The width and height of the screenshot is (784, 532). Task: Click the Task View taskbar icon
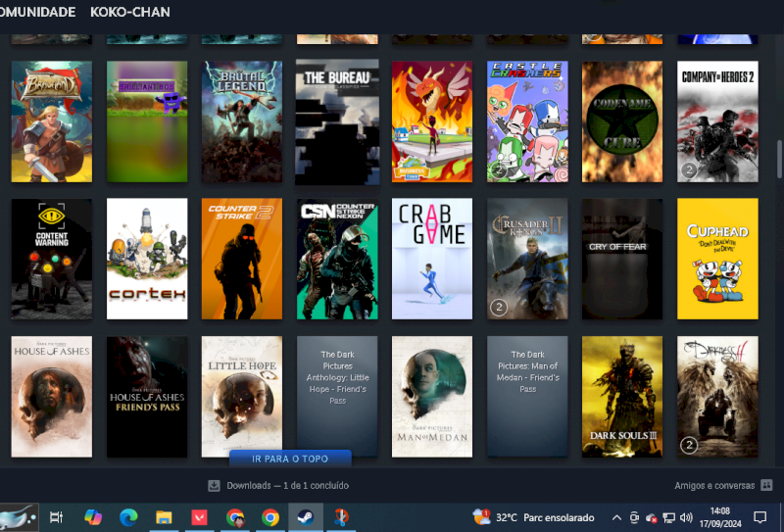pyautogui.click(x=57, y=517)
